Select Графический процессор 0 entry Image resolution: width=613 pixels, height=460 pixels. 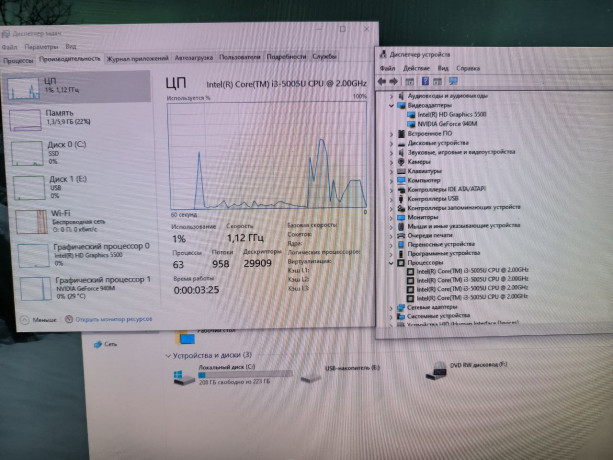86,255
